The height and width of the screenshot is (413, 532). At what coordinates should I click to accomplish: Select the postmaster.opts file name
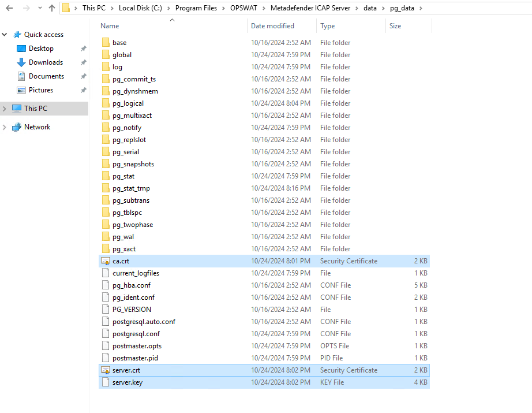pyautogui.click(x=137, y=346)
